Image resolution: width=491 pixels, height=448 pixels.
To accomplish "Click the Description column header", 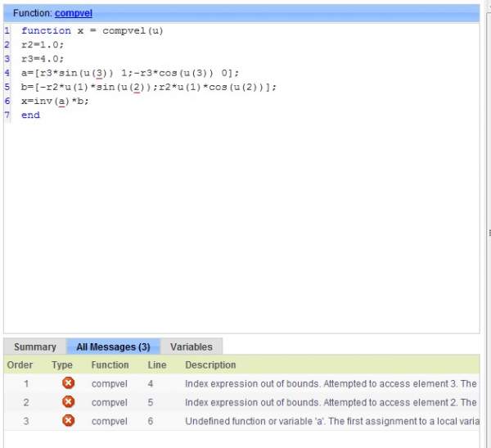I will pyautogui.click(x=210, y=365).
